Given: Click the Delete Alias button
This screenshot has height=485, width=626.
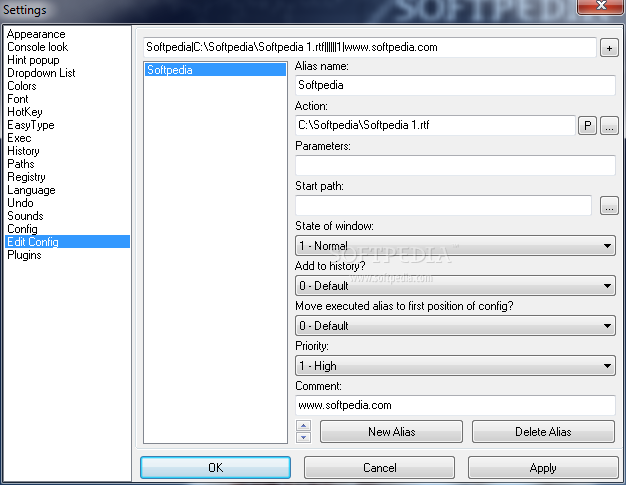Looking at the screenshot, I should pyautogui.click(x=543, y=432).
